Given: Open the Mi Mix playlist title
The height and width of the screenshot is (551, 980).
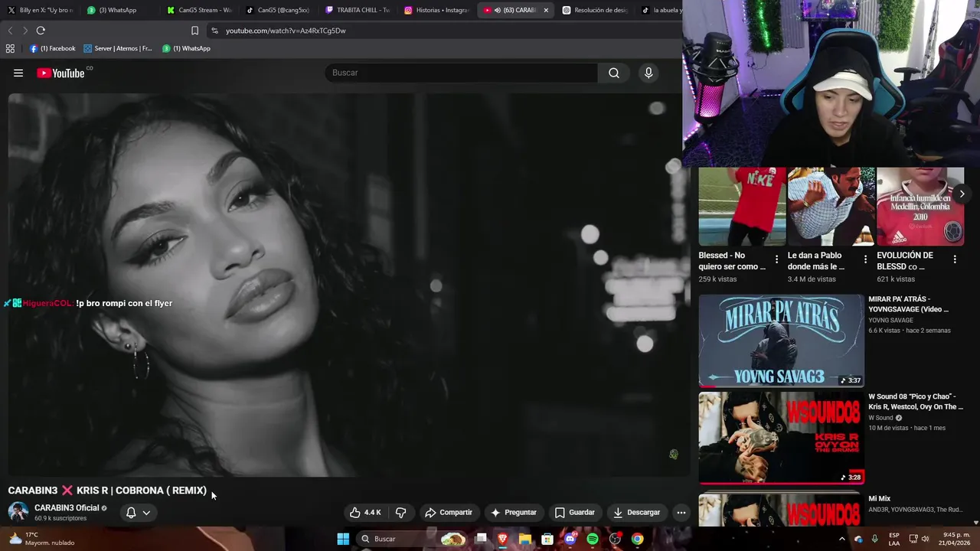Looking at the screenshot, I should click(879, 499).
